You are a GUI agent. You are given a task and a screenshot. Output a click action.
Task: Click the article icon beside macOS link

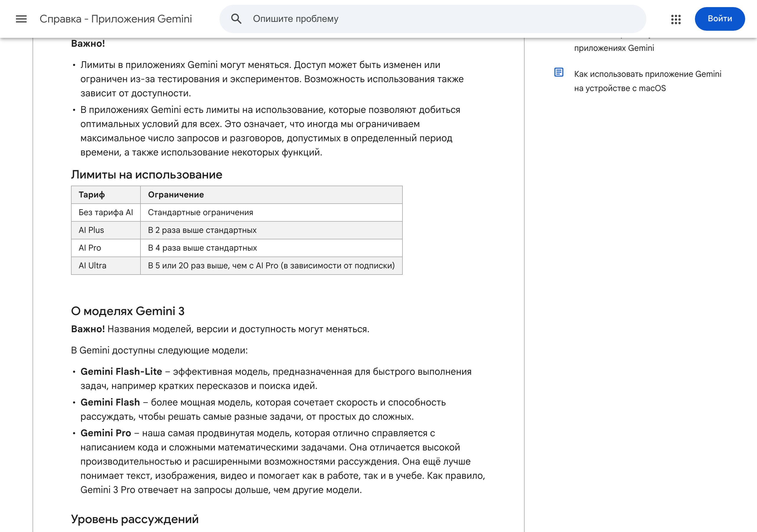[559, 72]
